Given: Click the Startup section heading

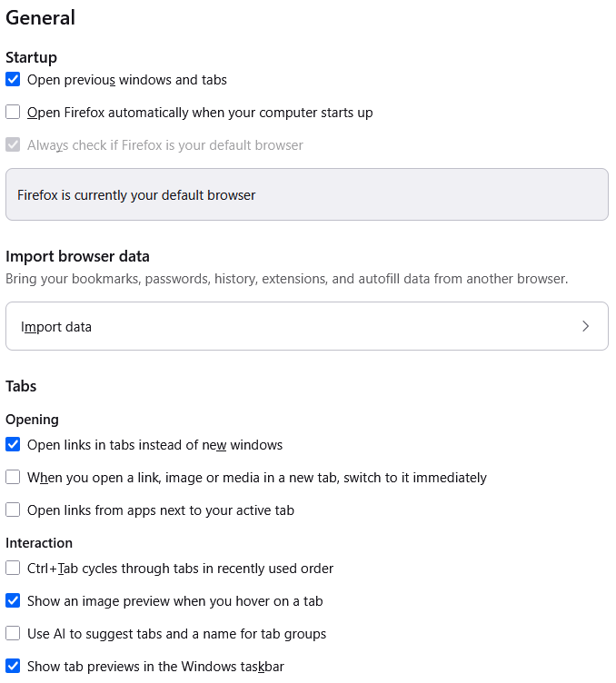Looking at the screenshot, I should [x=31, y=57].
